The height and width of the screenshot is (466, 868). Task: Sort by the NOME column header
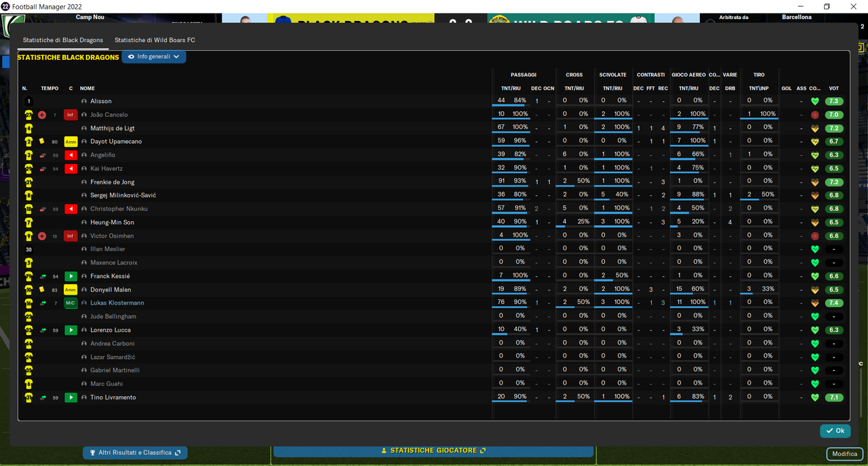(x=87, y=88)
